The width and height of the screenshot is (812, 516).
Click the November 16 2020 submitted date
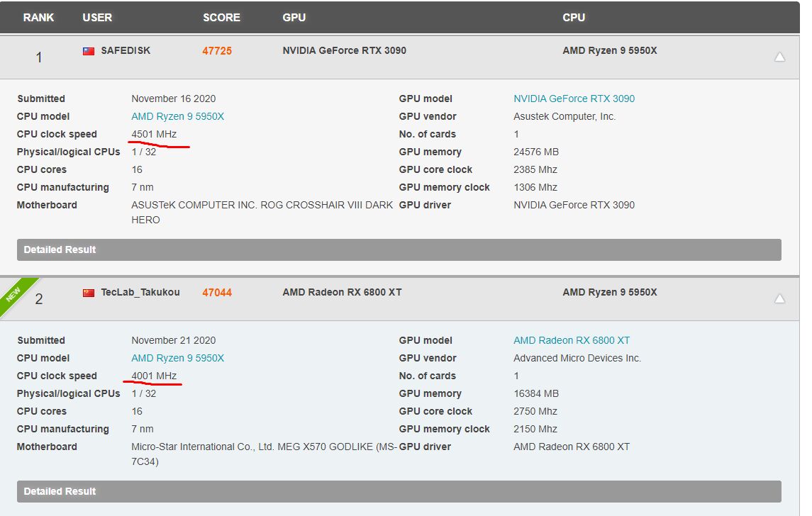(x=174, y=99)
